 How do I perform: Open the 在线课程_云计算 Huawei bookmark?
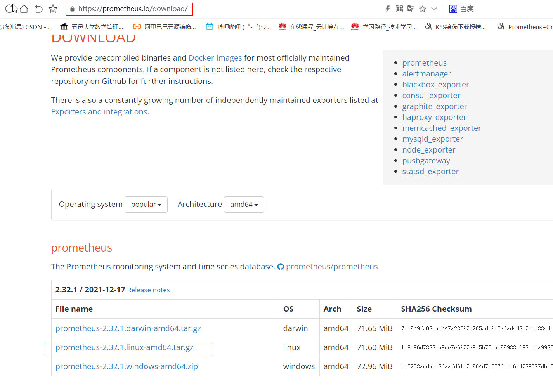click(x=311, y=27)
